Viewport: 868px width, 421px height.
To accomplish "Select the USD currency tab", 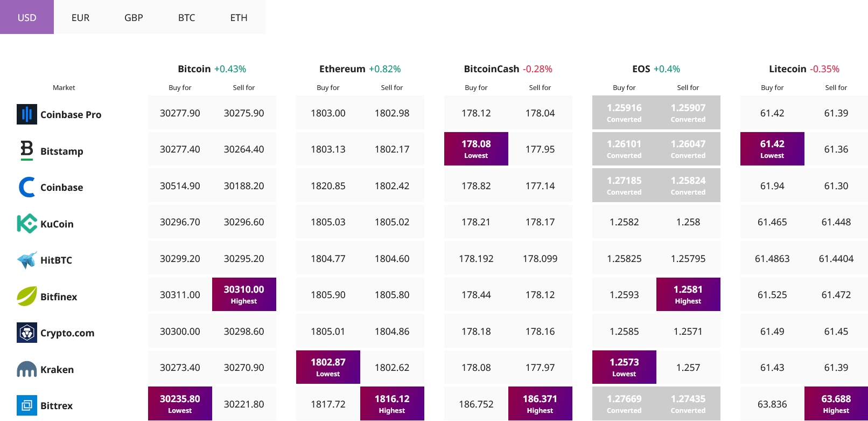I will point(27,17).
